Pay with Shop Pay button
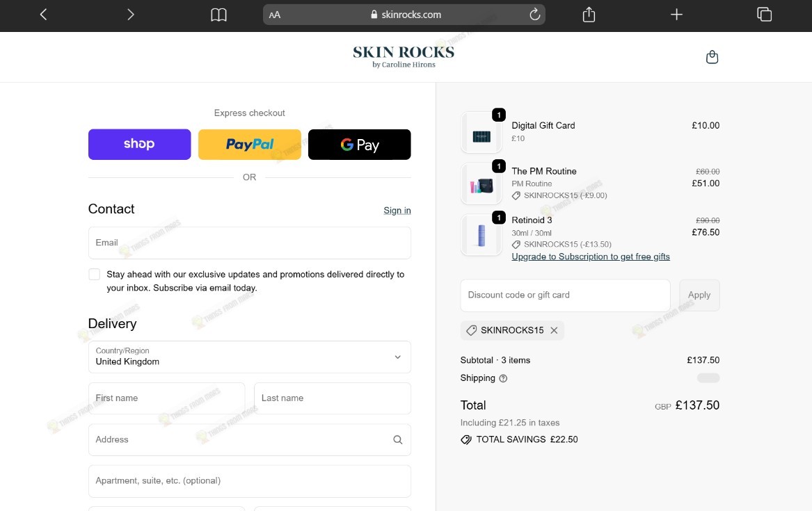This screenshot has width=812, height=511. tap(139, 145)
